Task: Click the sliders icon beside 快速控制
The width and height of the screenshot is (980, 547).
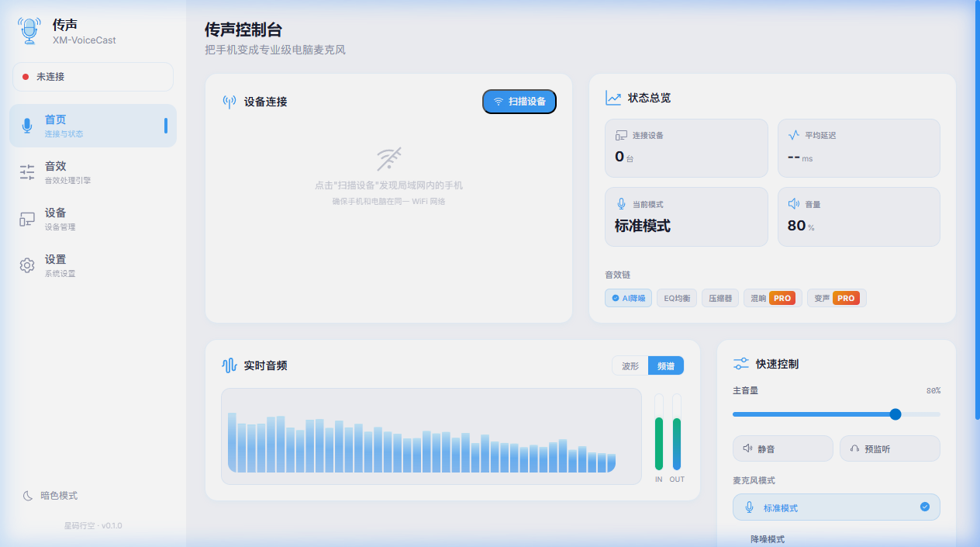Action: pos(741,363)
